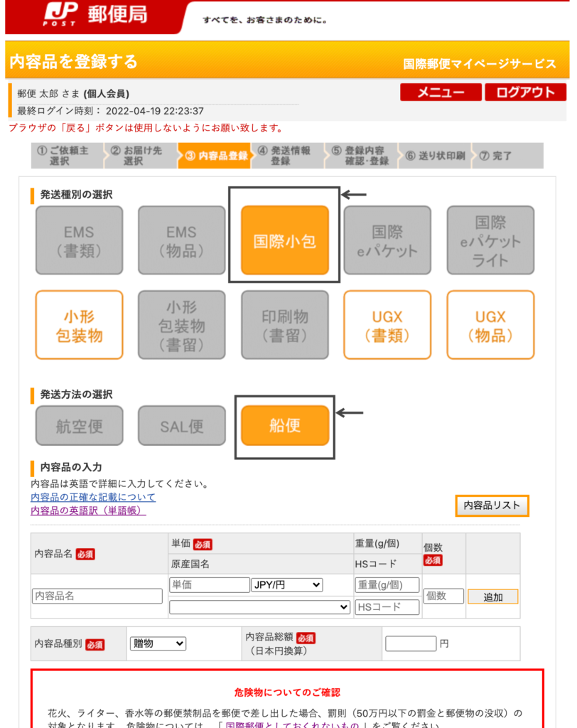Click the 内容品名 input field
This screenshot has width=577, height=728.
point(97,596)
